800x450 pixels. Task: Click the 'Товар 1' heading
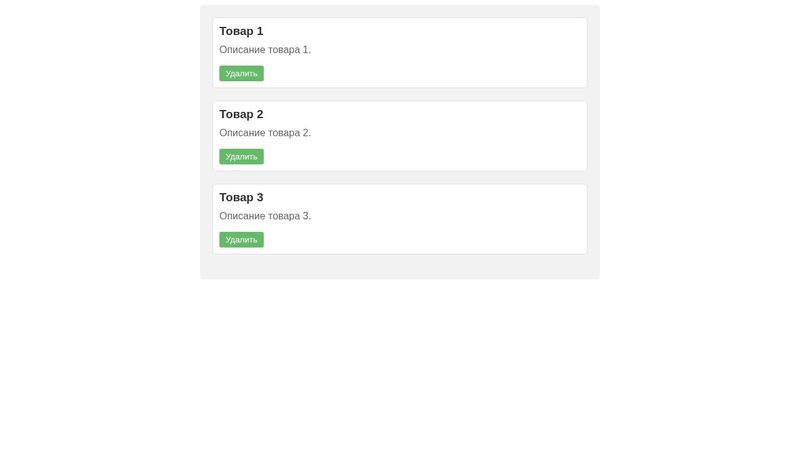pyautogui.click(x=241, y=31)
